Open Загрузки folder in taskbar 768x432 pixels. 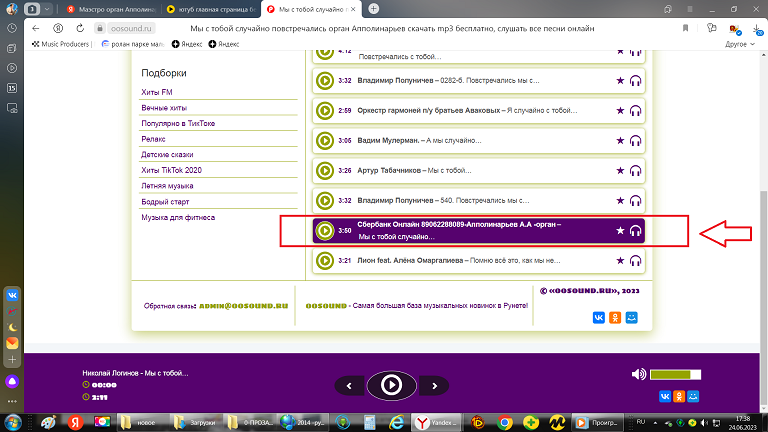pos(196,422)
